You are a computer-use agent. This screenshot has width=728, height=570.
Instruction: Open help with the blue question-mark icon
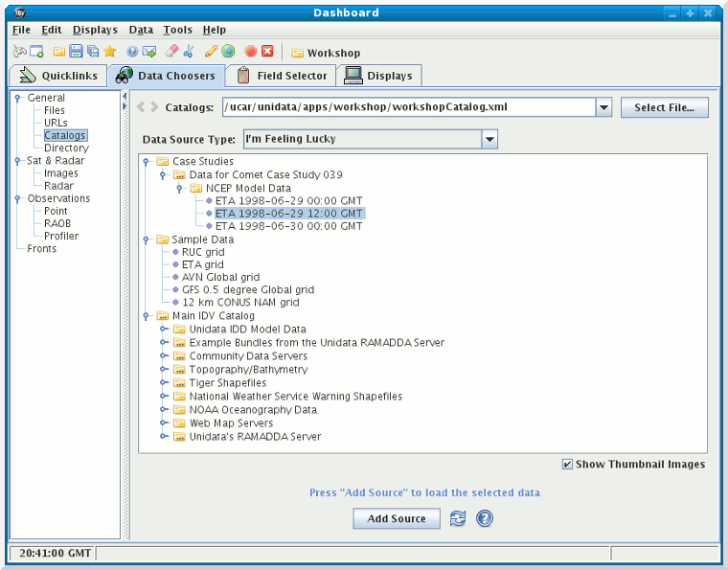pyautogui.click(x=485, y=518)
